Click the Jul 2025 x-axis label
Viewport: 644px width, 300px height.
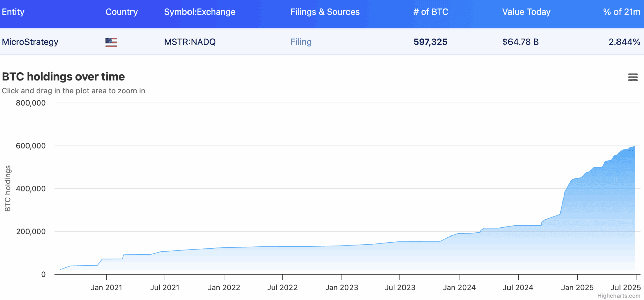click(626, 288)
